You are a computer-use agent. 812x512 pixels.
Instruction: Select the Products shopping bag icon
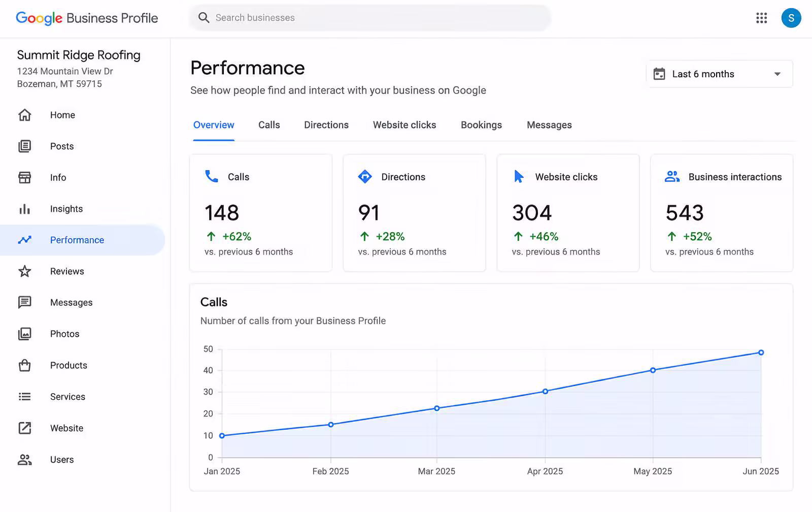coord(24,365)
